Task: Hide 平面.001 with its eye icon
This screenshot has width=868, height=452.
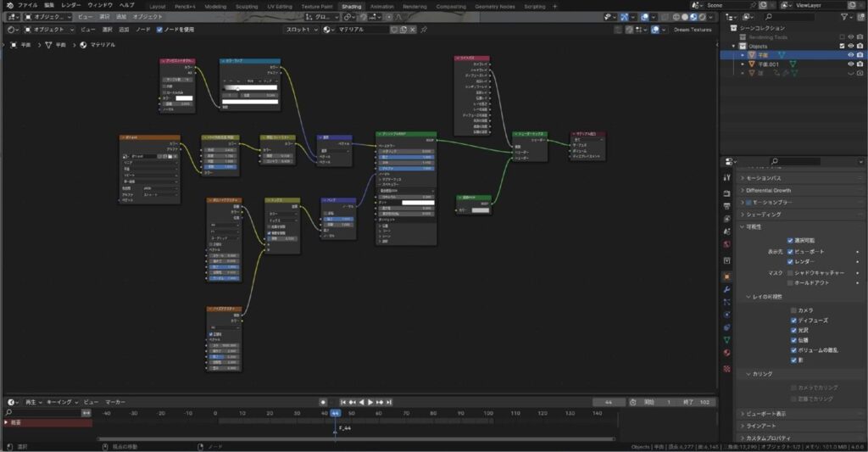Action: click(851, 64)
